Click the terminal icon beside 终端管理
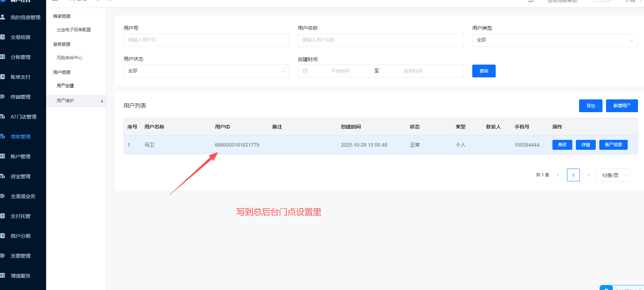This screenshot has width=644, height=290. (x=2, y=97)
